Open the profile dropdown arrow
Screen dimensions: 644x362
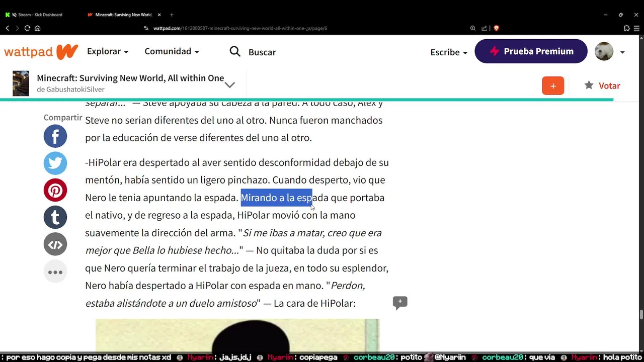(x=622, y=52)
